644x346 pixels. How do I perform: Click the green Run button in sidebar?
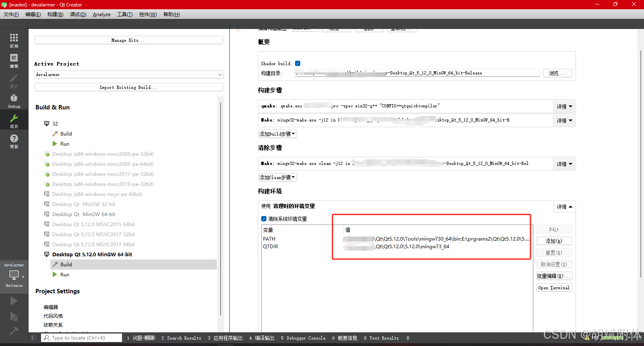pyautogui.click(x=14, y=301)
